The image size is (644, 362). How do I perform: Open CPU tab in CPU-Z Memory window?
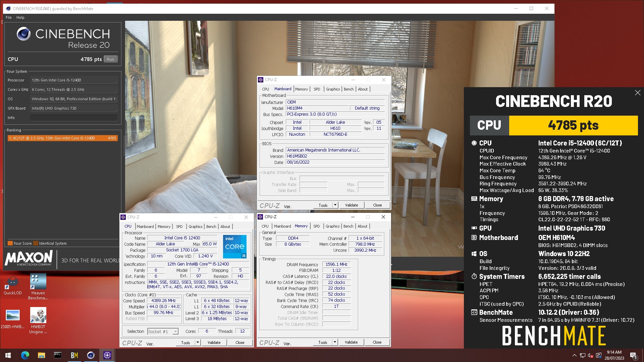(265, 226)
